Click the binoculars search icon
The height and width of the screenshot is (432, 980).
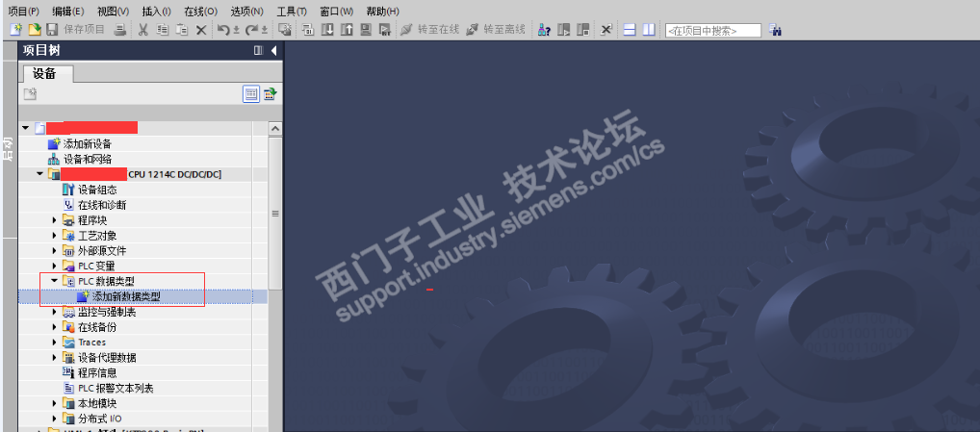pos(775,29)
